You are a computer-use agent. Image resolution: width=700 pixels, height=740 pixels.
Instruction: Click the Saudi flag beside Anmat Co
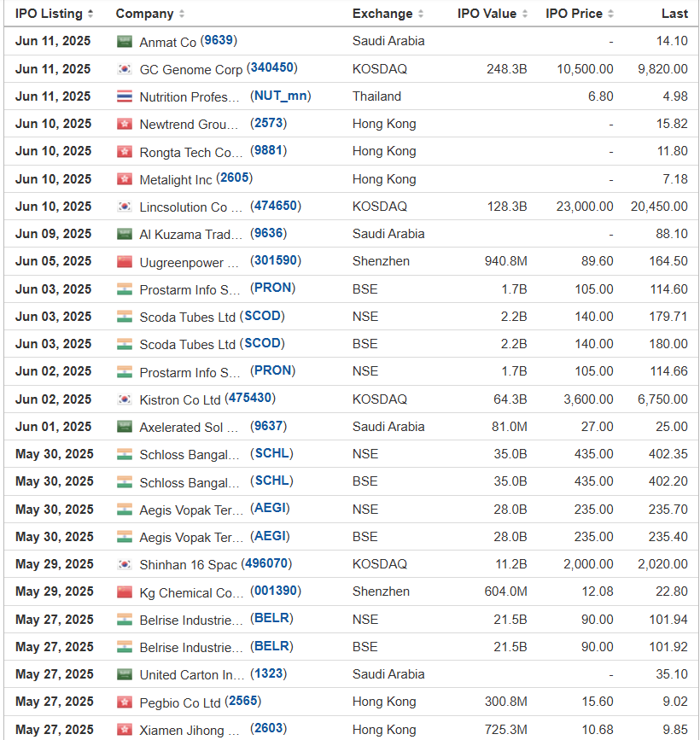pyautogui.click(x=125, y=42)
